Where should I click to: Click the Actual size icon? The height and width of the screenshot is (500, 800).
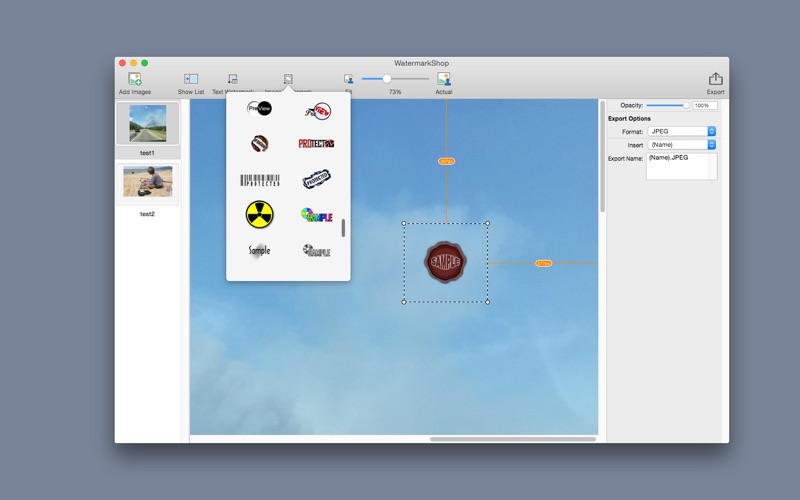click(x=444, y=79)
